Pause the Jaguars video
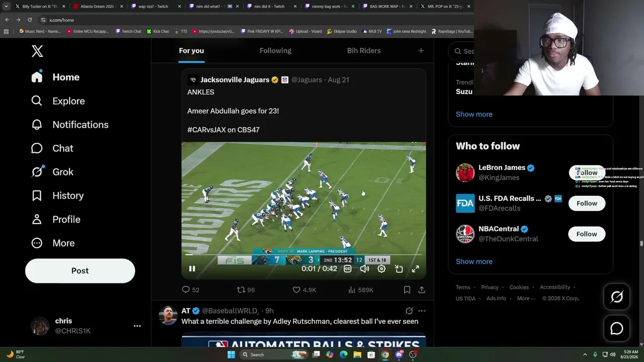Screen dimensions: 644x362 pos(192,269)
